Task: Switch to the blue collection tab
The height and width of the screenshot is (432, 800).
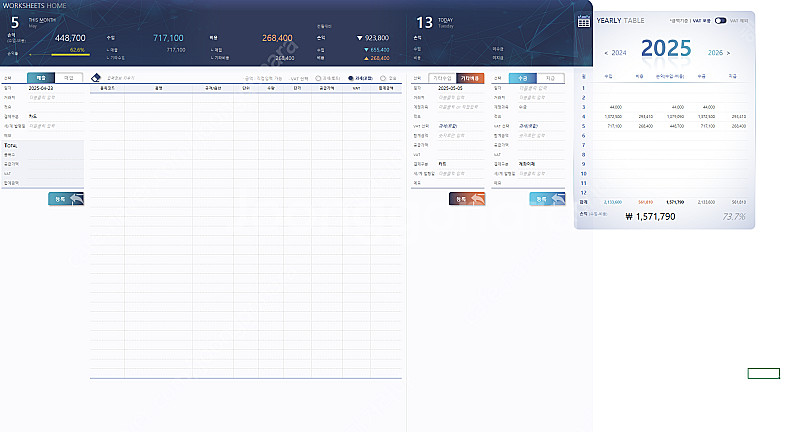Action: (523, 78)
